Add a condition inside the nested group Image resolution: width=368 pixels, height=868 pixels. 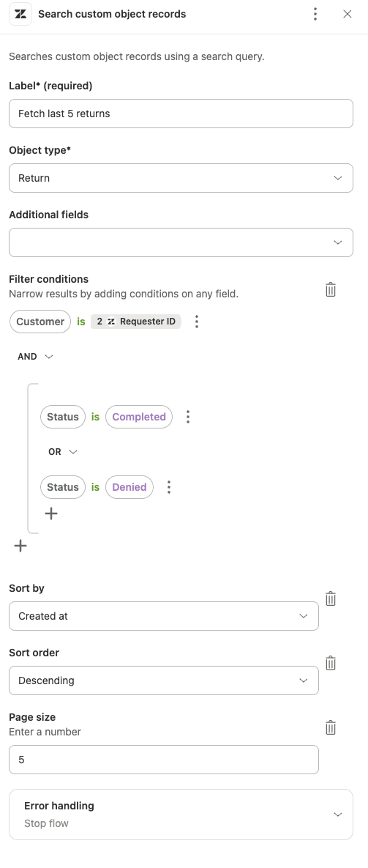point(50,513)
